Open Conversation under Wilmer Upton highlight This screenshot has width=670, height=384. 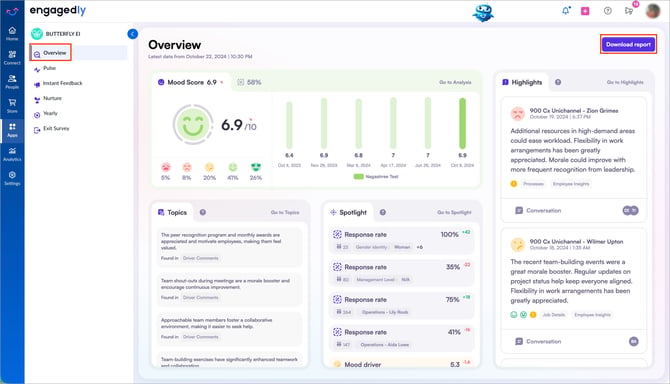538,341
